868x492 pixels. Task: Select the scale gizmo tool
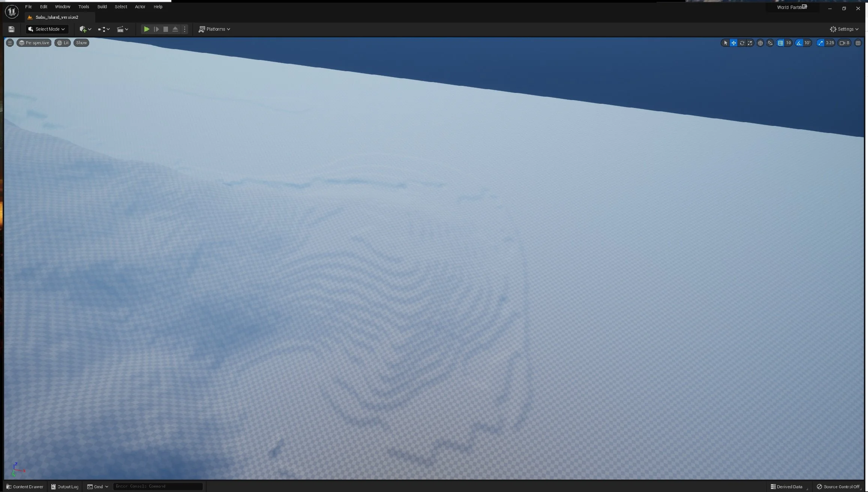pos(750,43)
